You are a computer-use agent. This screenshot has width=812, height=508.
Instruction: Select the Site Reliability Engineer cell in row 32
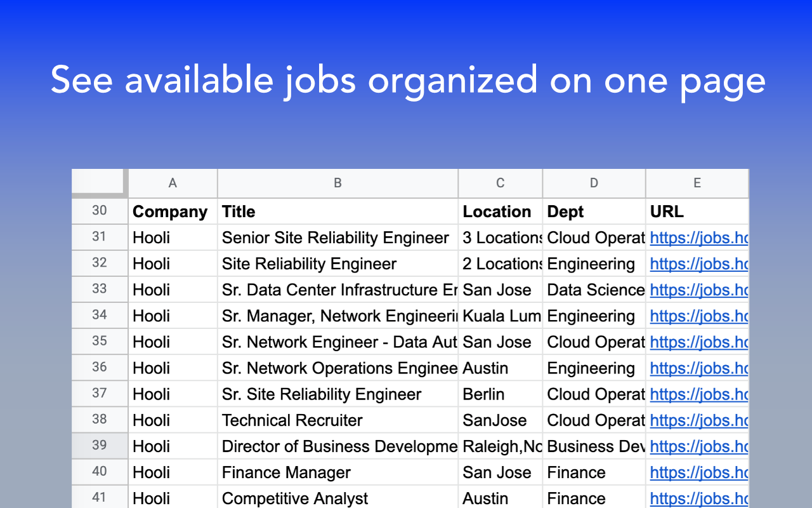[x=337, y=264]
